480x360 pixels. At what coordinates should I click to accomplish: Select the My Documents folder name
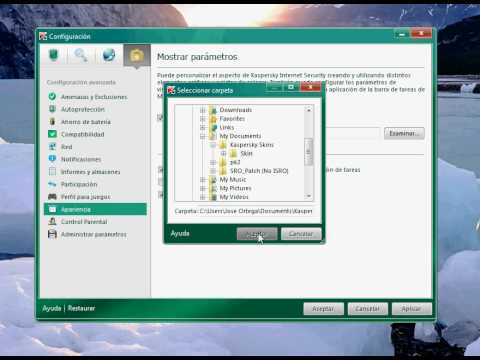[240, 136]
